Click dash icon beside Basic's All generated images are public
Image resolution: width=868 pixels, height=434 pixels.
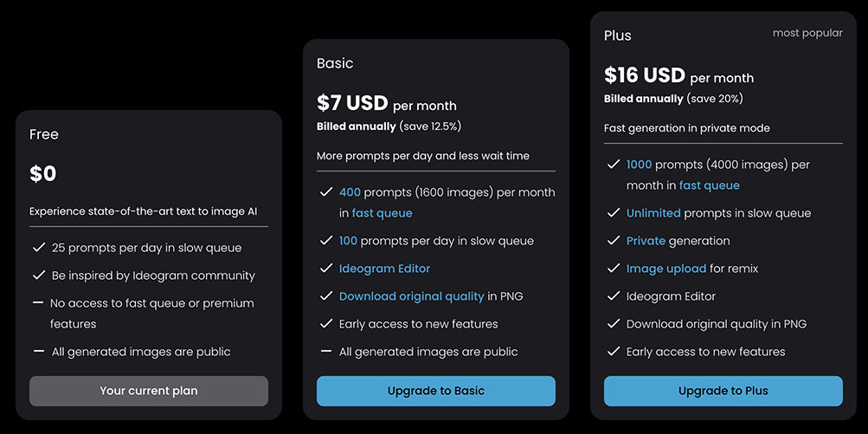click(325, 352)
